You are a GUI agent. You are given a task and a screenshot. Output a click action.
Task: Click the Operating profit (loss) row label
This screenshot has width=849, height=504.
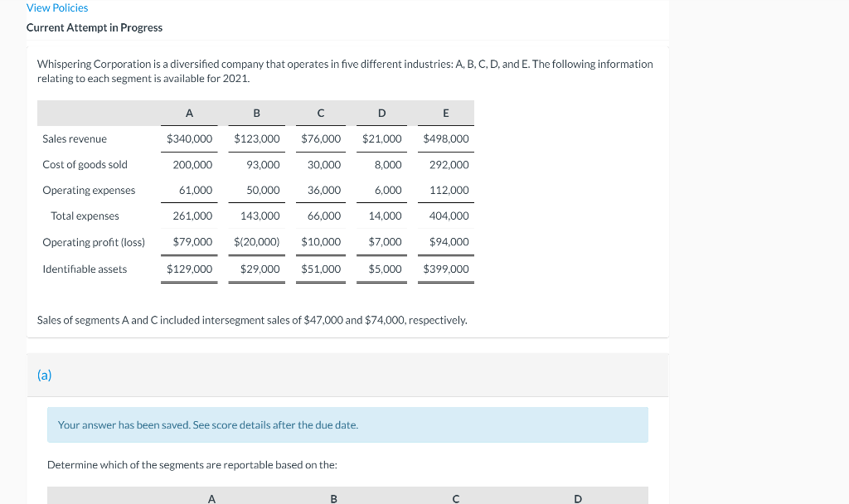click(94, 241)
